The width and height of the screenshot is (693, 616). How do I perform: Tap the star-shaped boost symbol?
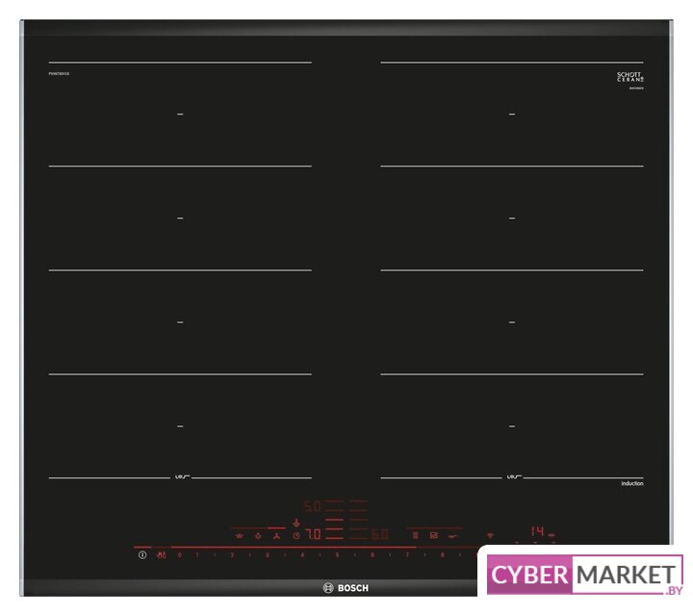258,535
